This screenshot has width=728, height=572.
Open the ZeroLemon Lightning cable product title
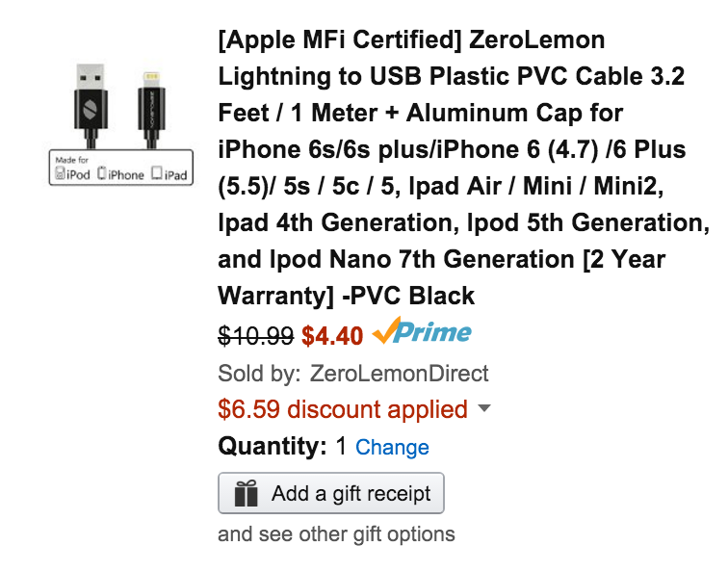tap(463, 168)
